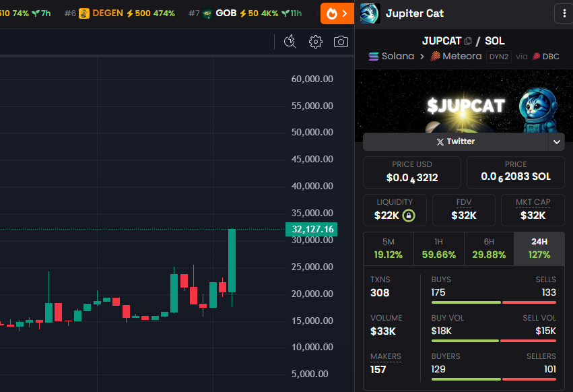Select the 24H timeframe tab
The height and width of the screenshot is (392, 573).
click(x=539, y=249)
